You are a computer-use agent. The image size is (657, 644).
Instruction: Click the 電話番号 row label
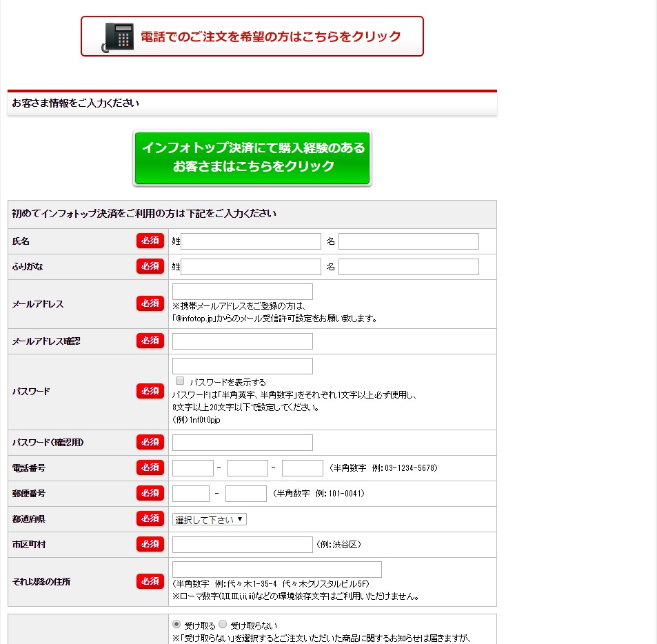[x=28, y=468]
